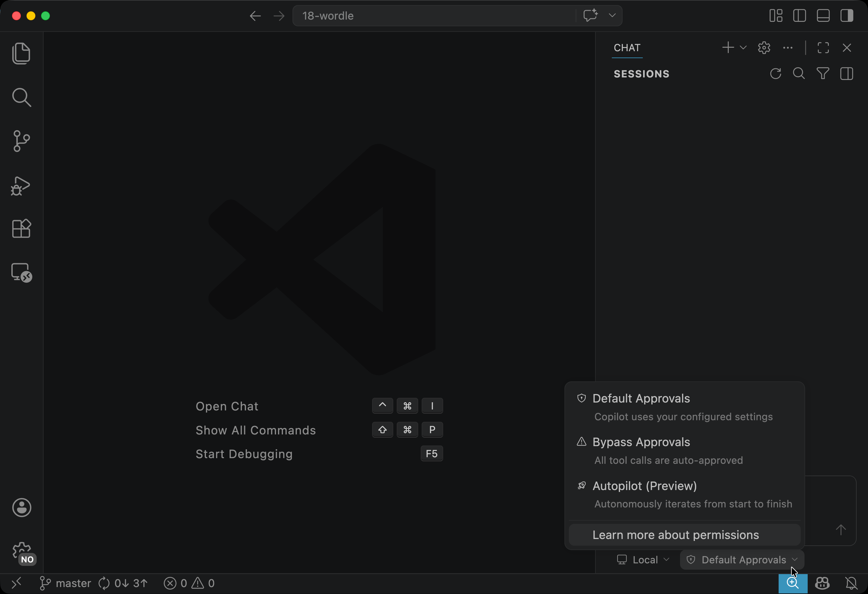
Task: Open the Search view in activity bar
Action: [21, 98]
